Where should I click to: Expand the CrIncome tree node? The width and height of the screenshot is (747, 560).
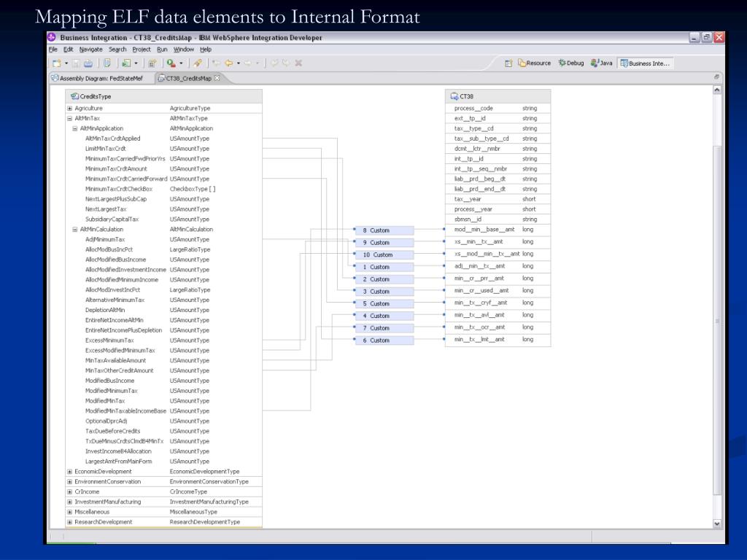(69, 491)
